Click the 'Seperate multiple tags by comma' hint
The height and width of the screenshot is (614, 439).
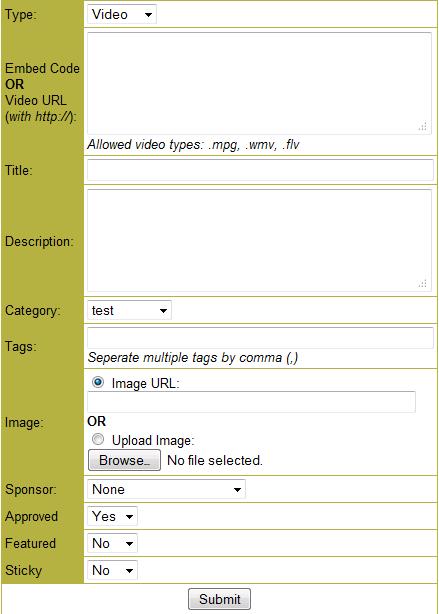click(x=193, y=358)
